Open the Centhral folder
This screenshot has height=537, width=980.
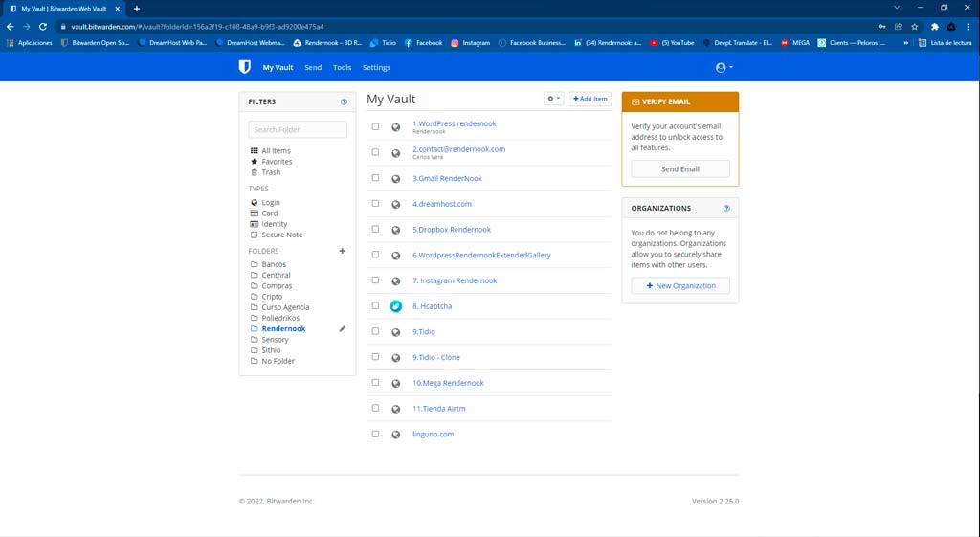pos(276,275)
